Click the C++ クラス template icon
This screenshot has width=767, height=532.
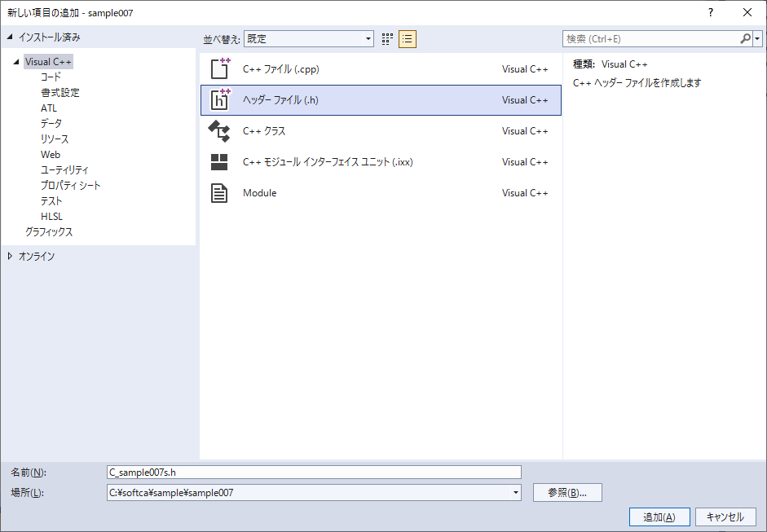220,131
